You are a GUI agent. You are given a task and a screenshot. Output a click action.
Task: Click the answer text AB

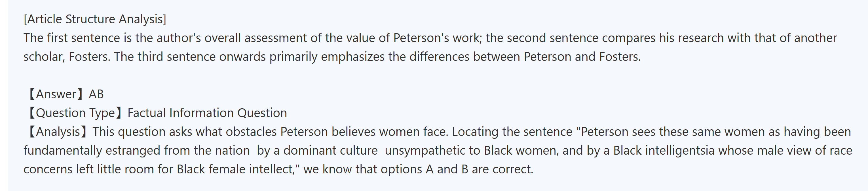pyautogui.click(x=96, y=94)
